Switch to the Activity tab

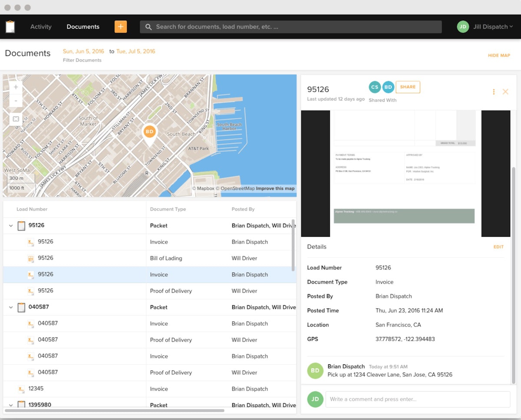point(40,26)
